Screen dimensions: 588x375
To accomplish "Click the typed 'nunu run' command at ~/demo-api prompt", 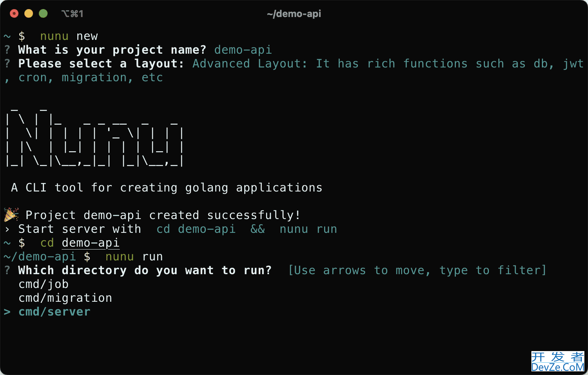I will tap(134, 256).
